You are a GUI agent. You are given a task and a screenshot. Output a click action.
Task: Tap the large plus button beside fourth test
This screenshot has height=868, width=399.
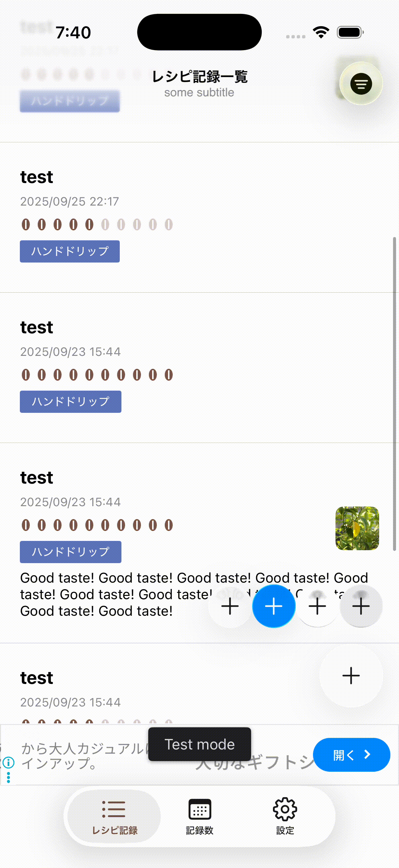click(x=351, y=675)
